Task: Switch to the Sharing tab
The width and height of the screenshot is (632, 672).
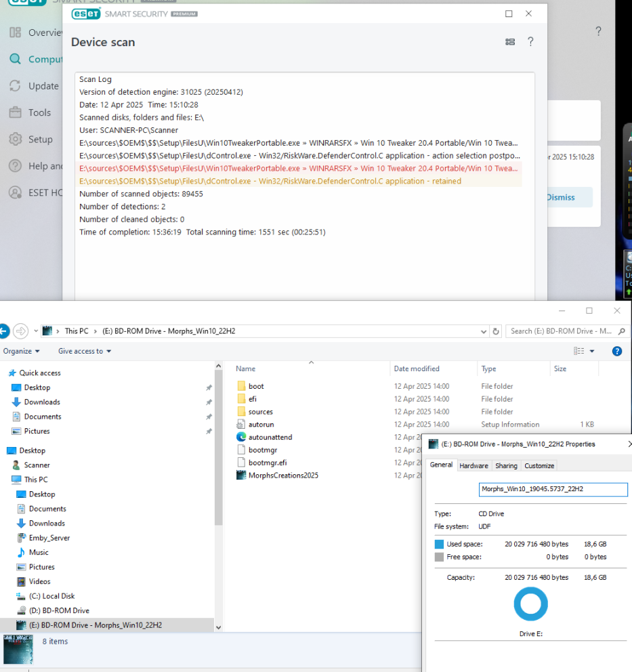Action: 506,465
